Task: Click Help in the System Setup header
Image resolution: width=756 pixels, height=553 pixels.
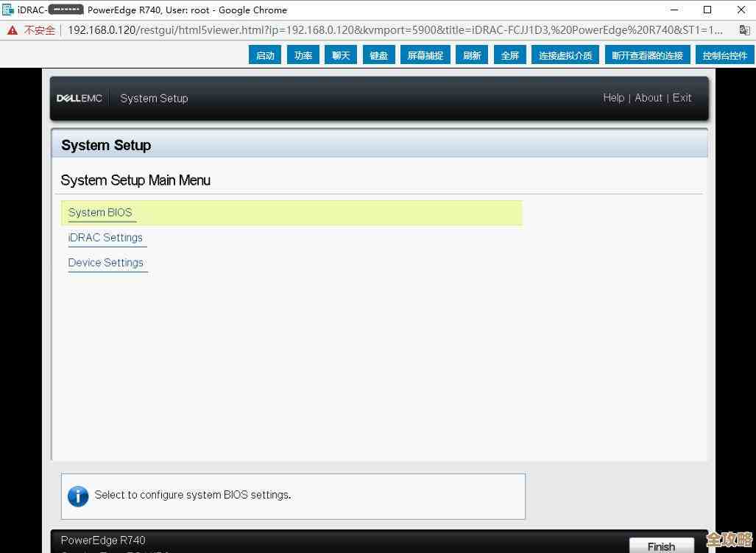Action: click(613, 98)
